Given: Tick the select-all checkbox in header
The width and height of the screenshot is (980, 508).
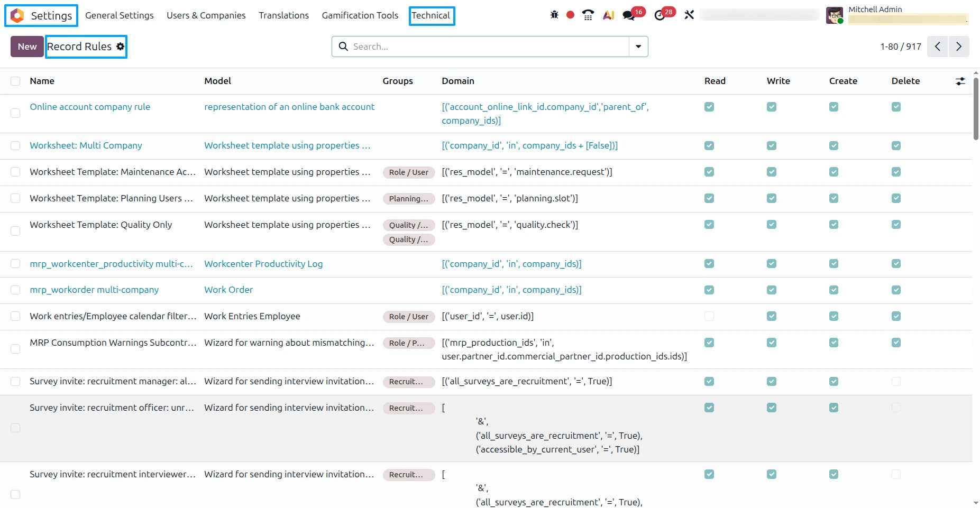Looking at the screenshot, I should (15, 81).
